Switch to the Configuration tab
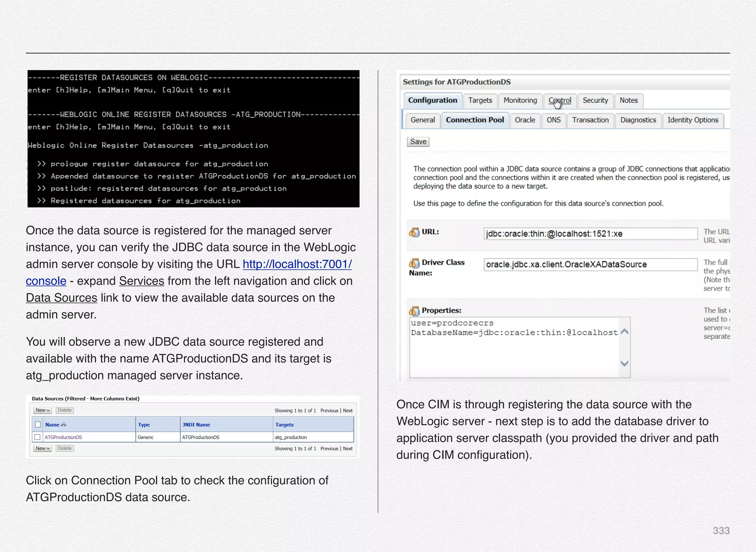Viewport: 756px width, 552px height. [x=433, y=100]
